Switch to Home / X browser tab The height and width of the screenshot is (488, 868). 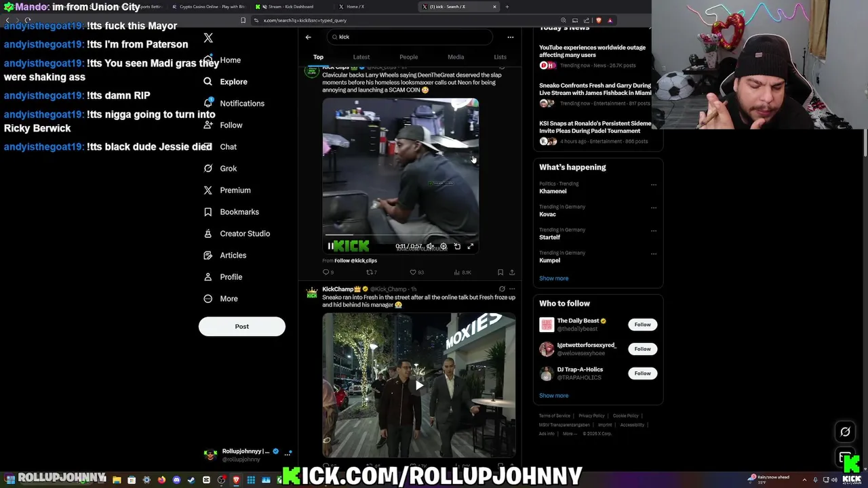pos(355,7)
